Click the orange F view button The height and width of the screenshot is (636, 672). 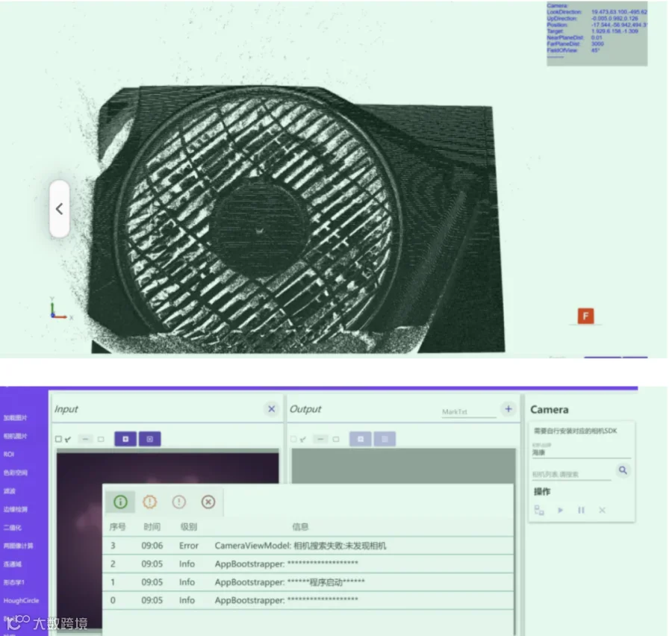585,317
